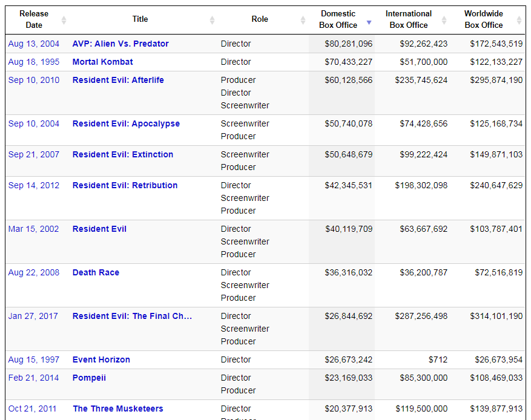Click the Sep 10, 2010 release date
This screenshot has height=420, width=531.
(x=34, y=80)
